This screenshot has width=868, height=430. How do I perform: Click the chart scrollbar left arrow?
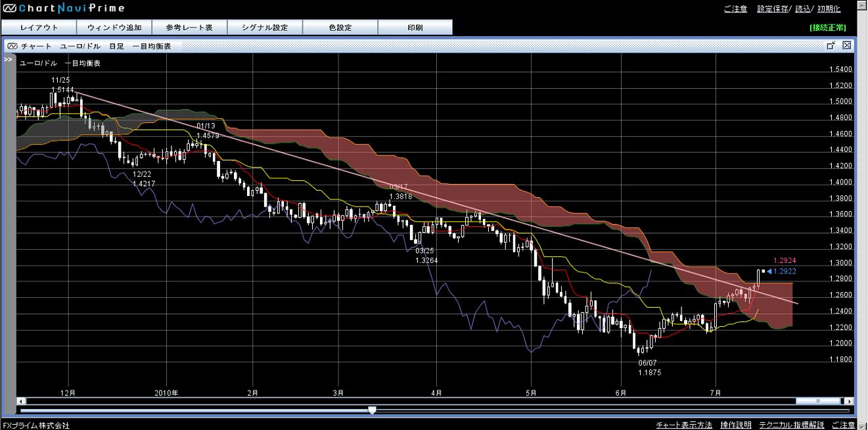pos(20,401)
